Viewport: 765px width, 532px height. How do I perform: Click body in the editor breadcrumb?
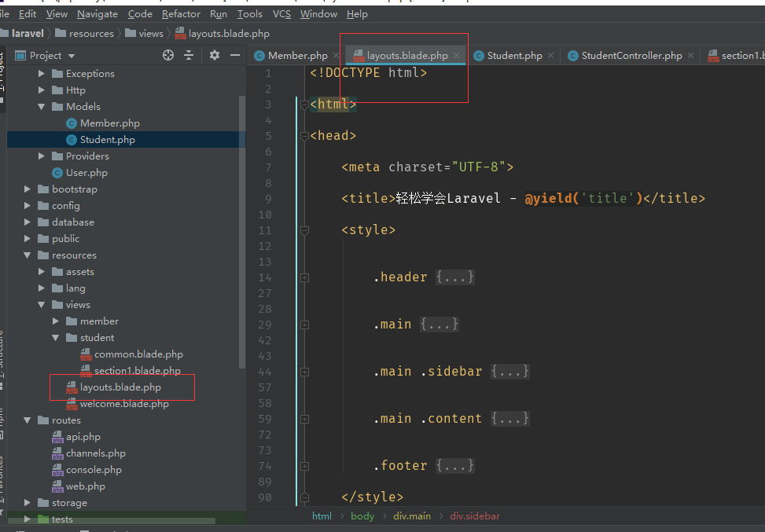click(362, 516)
